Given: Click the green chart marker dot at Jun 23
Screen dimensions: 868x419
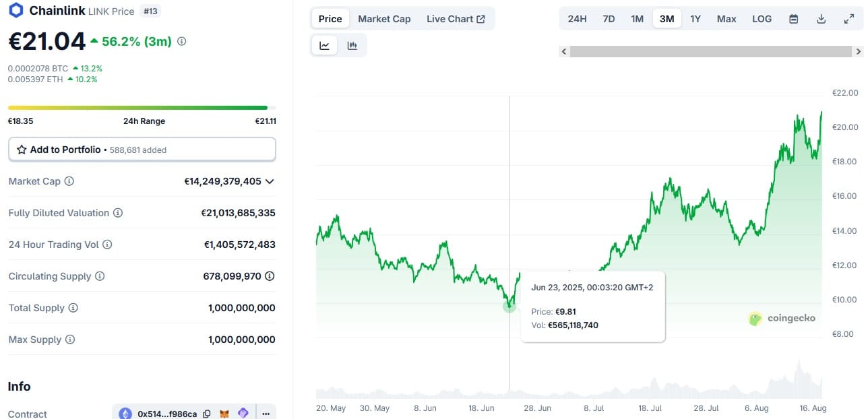Looking at the screenshot, I should [509, 306].
